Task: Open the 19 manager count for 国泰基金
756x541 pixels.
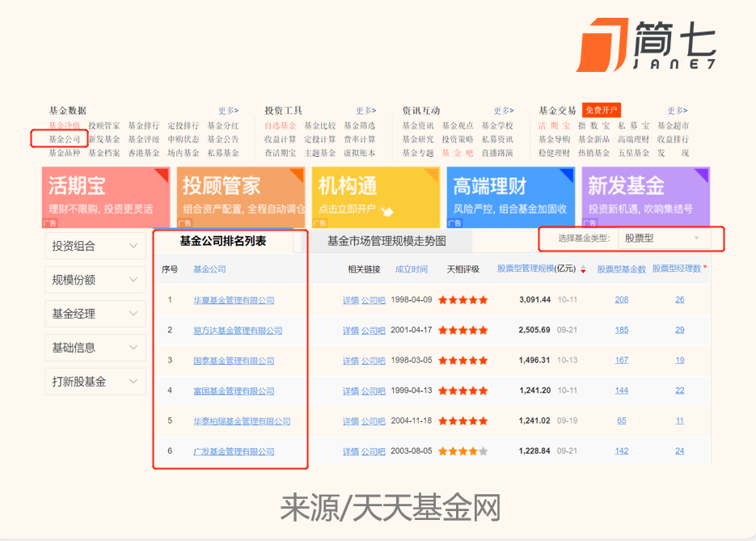Action: tap(680, 360)
